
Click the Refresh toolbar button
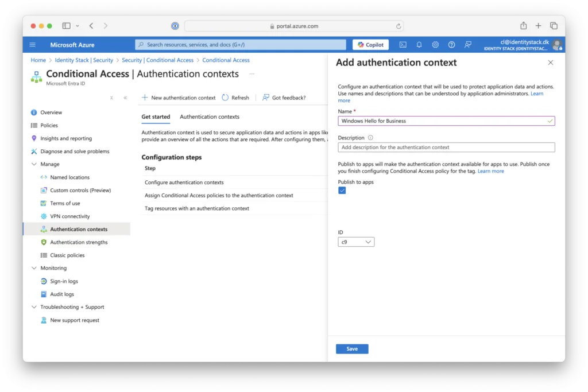coord(235,98)
